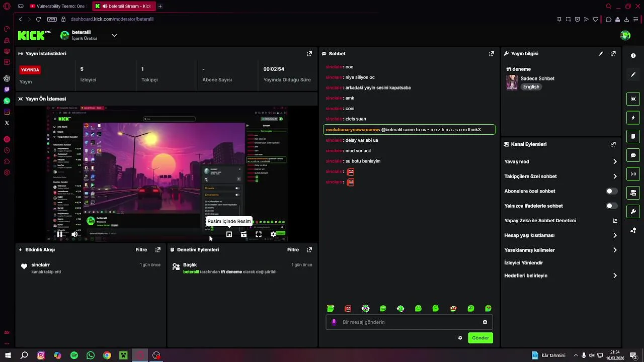Switch preview to theater mode
Image resolution: width=644 pixels, height=362 pixels.
pos(244,234)
